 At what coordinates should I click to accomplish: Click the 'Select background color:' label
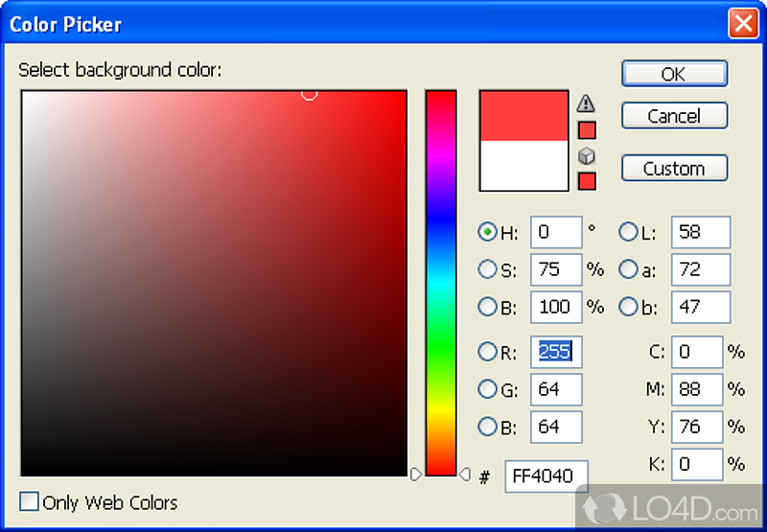[x=120, y=70]
